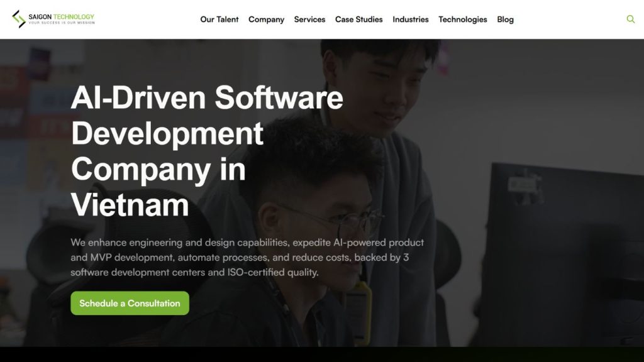
Task: Click Schedule a Consultation
Action: tap(129, 302)
